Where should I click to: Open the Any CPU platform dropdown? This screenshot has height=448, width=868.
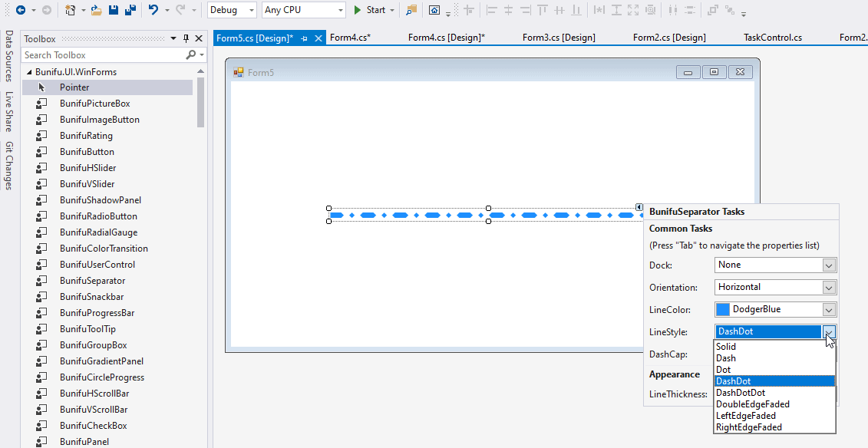pos(341,10)
